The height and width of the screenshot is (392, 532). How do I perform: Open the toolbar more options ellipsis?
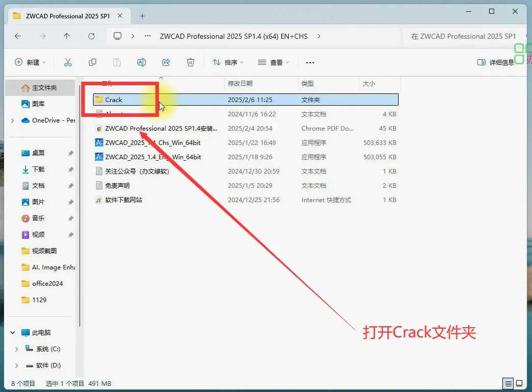pyautogui.click(x=310, y=62)
